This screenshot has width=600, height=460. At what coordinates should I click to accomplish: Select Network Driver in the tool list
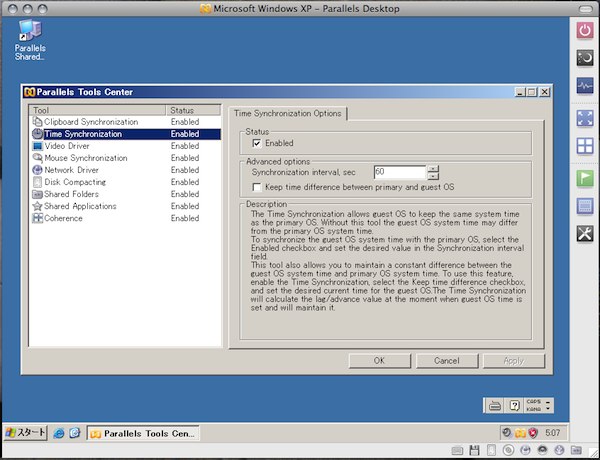[x=126, y=170]
